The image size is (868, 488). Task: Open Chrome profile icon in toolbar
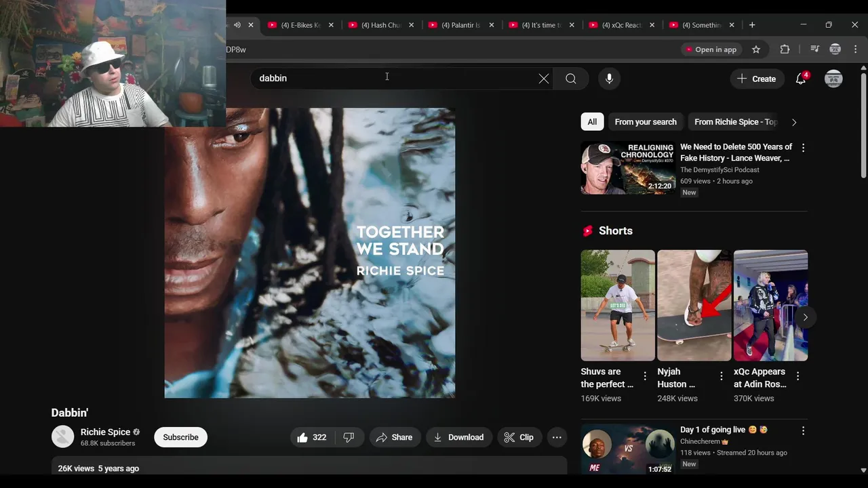[x=835, y=49]
